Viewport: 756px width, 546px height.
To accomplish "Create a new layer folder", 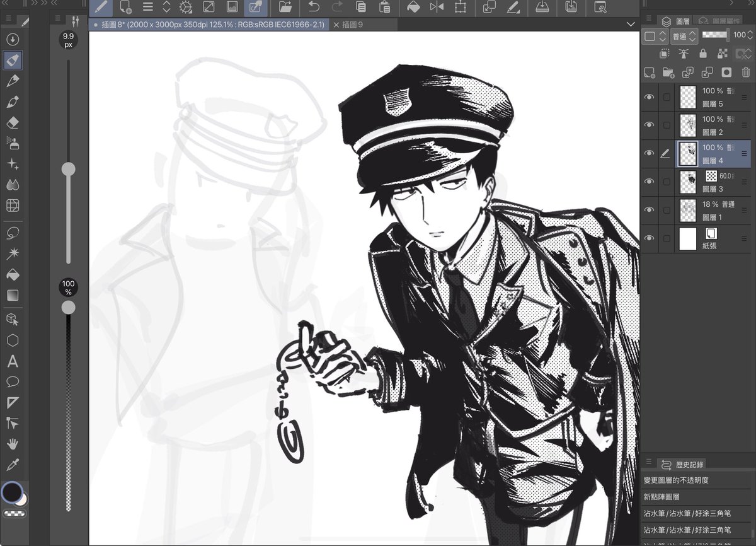I will pos(668,73).
